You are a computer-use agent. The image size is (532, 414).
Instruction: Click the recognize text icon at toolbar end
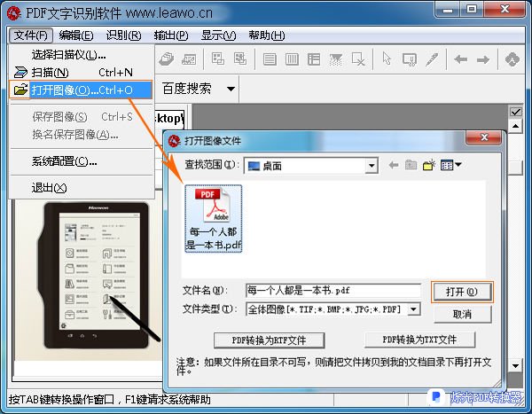[512, 59]
